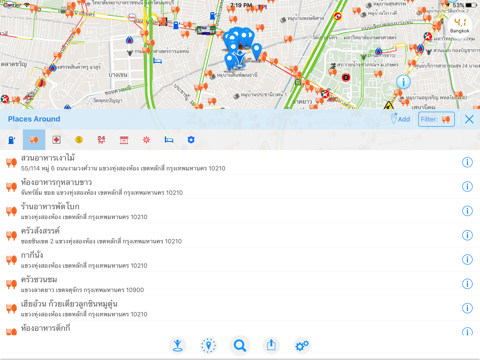
Task: Show info for เฮียอ้วน ก๋วยเตี๋ยวลูกชิ้นหมูตุ๋น
Action: point(467,308)
